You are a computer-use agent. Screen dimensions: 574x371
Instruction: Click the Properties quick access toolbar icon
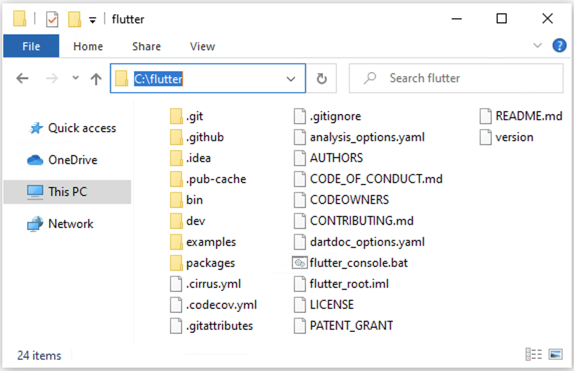[x=52, y=19]
